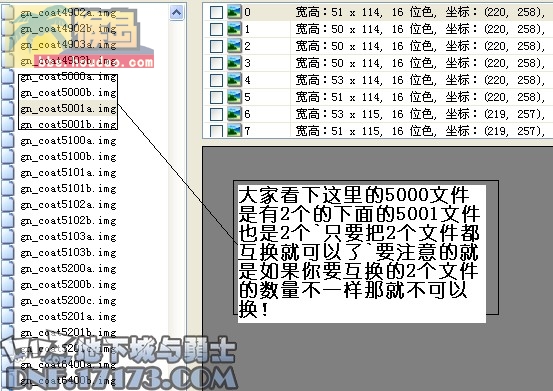This screenshot has width=553, height=391.
Task: Select gn_coat5000b.img in the file list
Action: [68, 93]
